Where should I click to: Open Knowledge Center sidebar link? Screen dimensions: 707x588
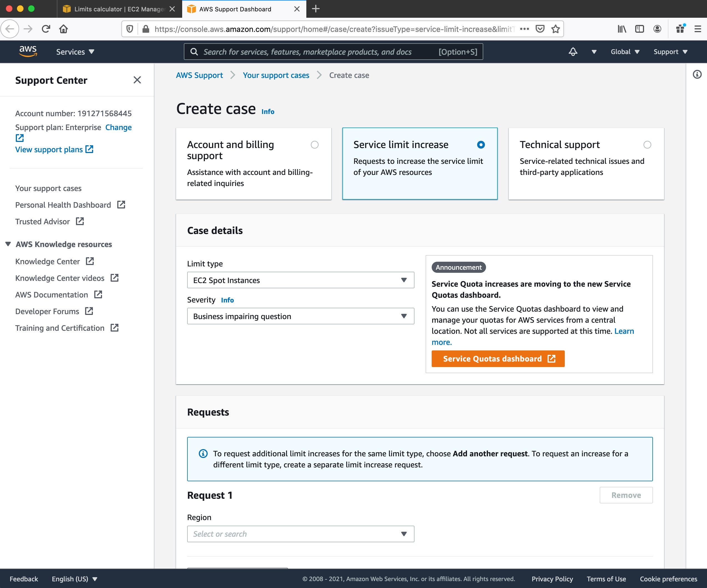tap(47, 261)
